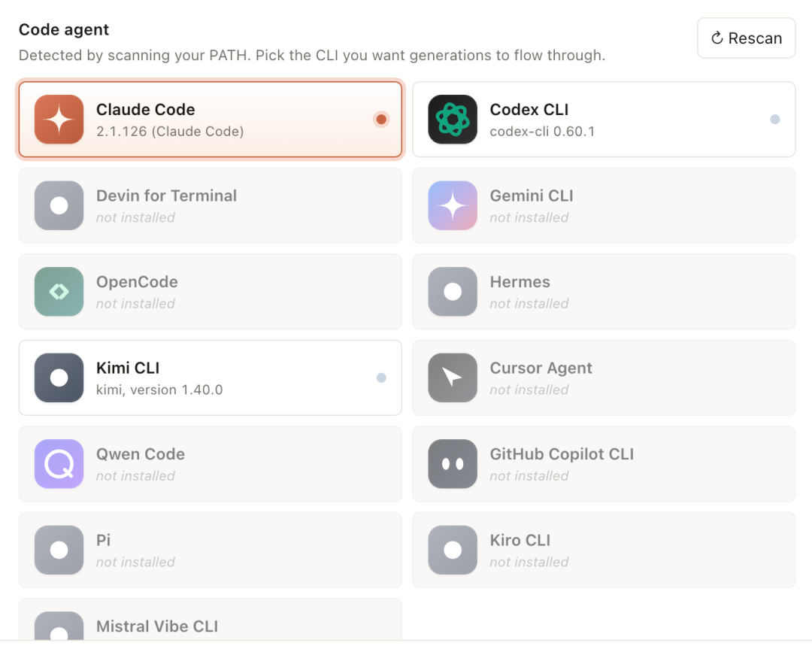The width and height of the screenshot is (812, 646).
Task: Click the Codex CLI green knot icon
Action: point(453,119)
